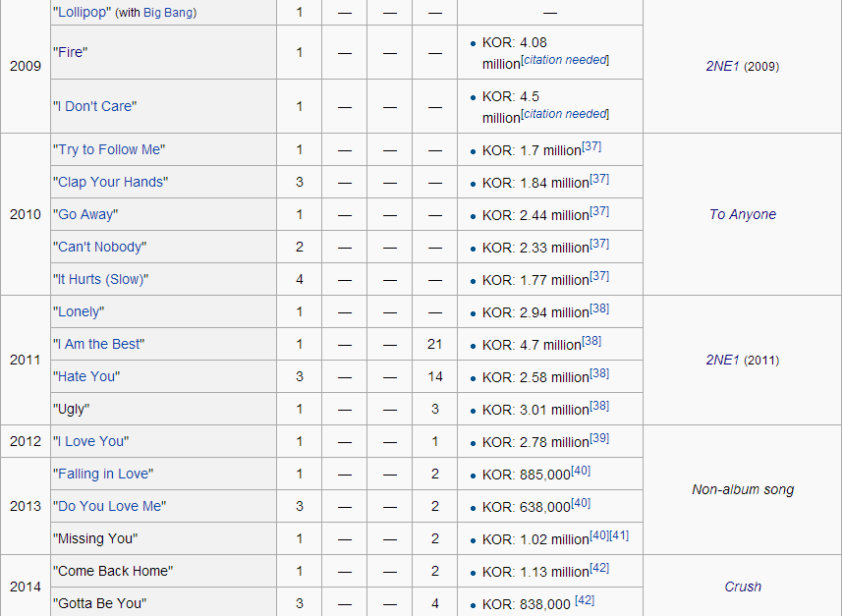The height and width of the screenshot is (616, 843).
Task: Follow reference 38 beside 2.94 million
Action: click(x=599, y=308)
